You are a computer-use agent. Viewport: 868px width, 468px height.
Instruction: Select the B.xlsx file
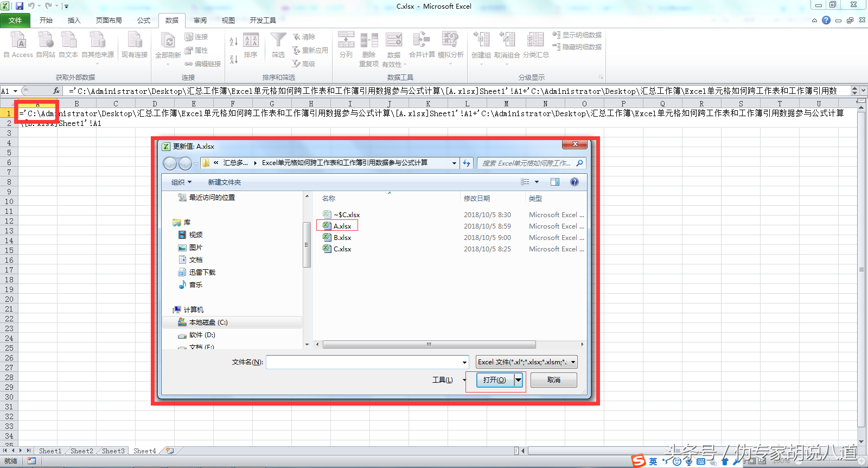pos(337,237)
